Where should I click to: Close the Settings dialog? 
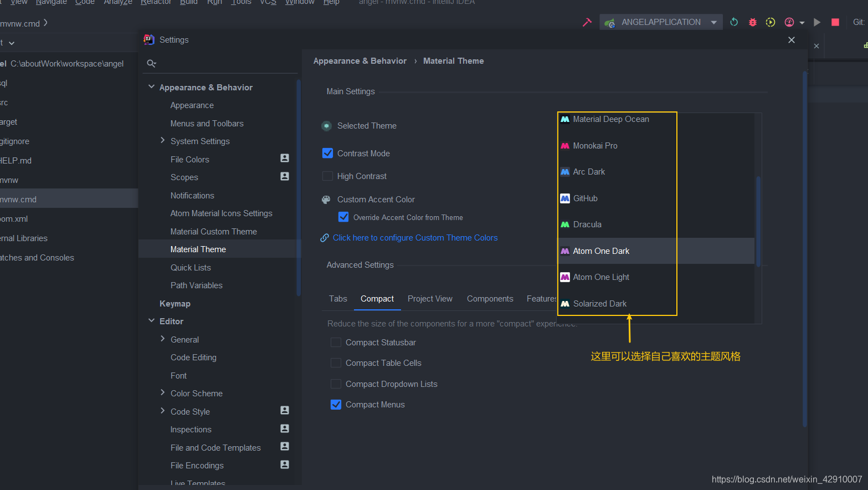pyautogui.click(x=791, y=40)
